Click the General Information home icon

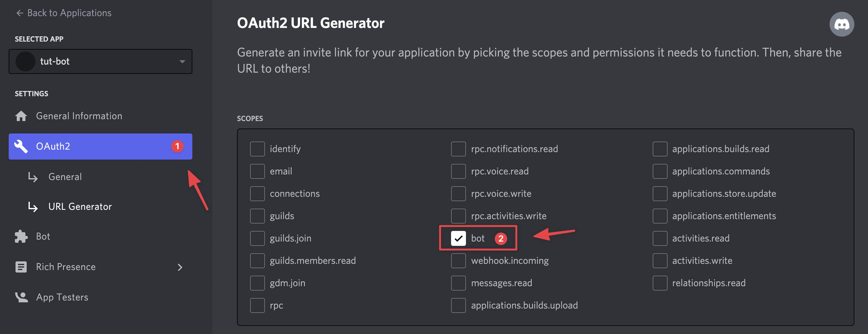[21, 116]
